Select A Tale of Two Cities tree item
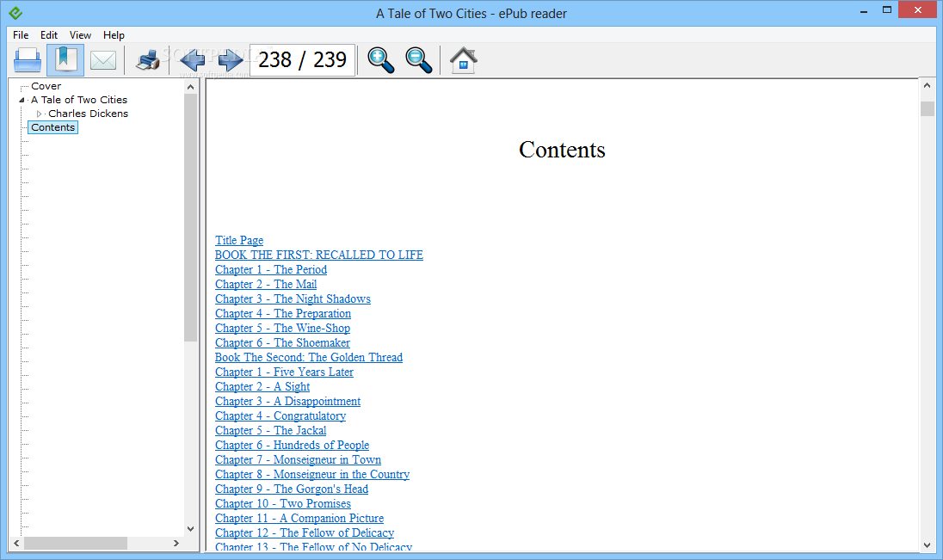Screen dimensions: 943x560 79,100
